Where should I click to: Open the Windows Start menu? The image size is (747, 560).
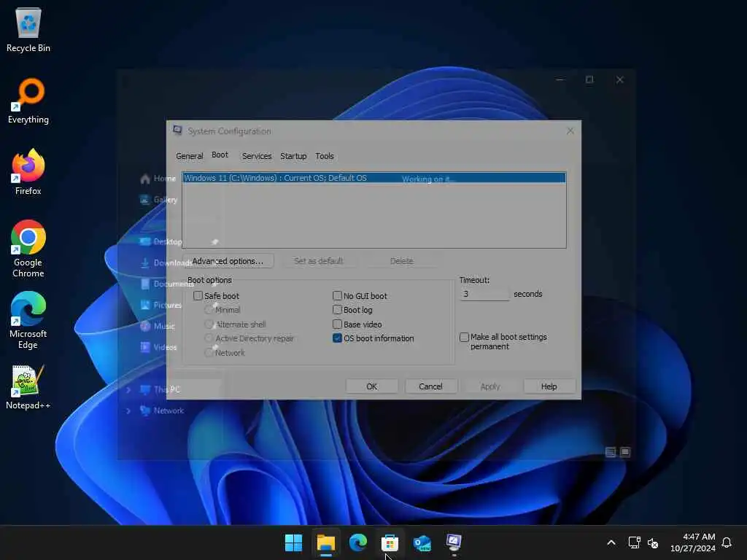click(293, 542)
